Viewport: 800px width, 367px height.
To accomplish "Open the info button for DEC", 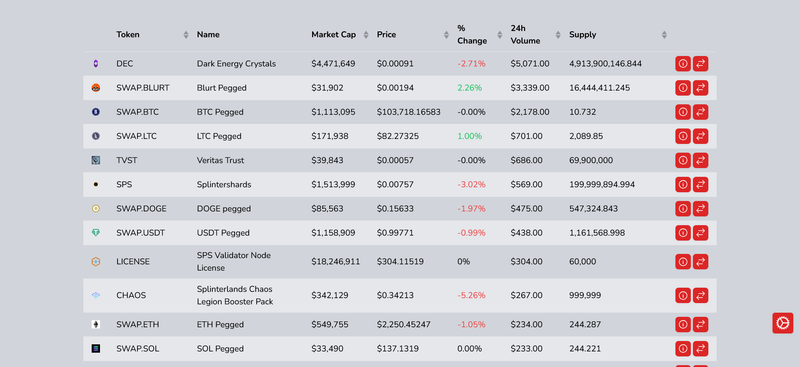I will click(x=683, y=64).
